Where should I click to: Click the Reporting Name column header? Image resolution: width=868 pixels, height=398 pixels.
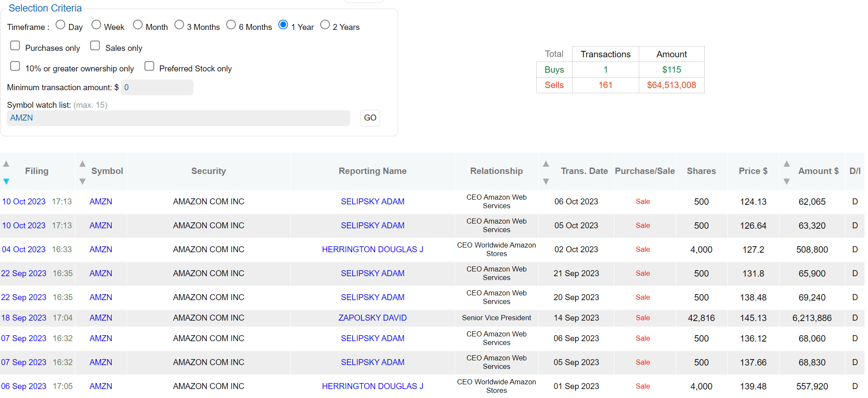point(373,171)
